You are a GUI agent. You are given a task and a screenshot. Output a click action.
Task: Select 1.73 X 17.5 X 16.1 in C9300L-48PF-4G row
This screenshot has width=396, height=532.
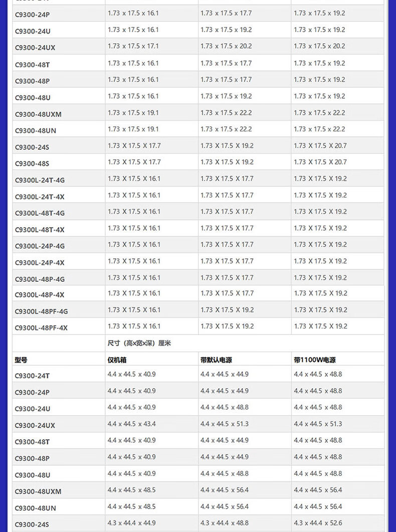coord(134,310)
